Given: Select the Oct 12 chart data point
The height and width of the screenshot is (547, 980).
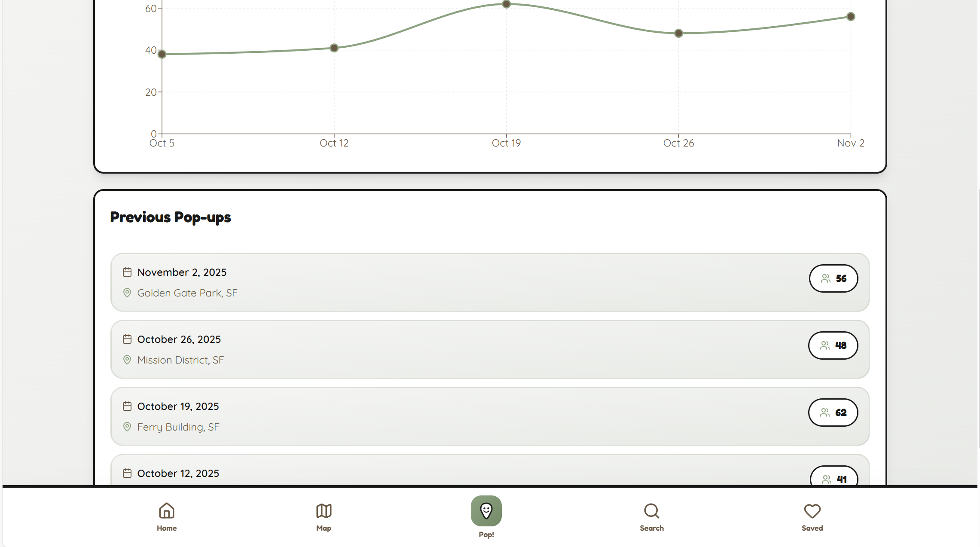Looking at the screenshot, I should pyautogui.click(x=334, y=48).
